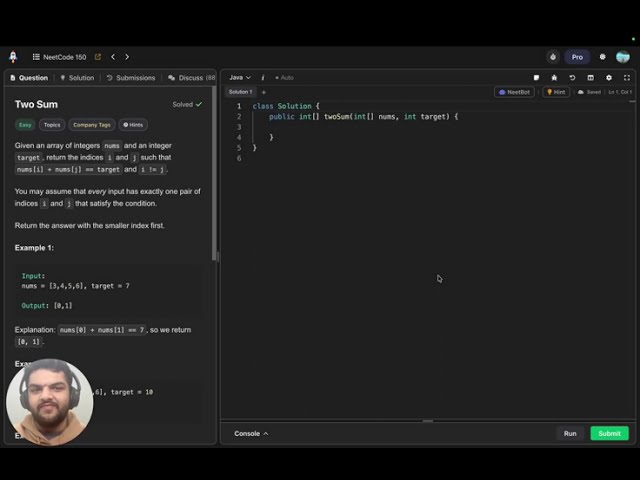Reset code with the revert icon
Viewport: 640px width, 480px height.
572,77
